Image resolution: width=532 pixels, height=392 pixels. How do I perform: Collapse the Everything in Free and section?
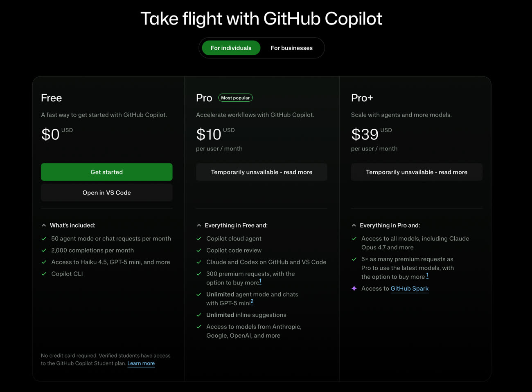[199, 225]
